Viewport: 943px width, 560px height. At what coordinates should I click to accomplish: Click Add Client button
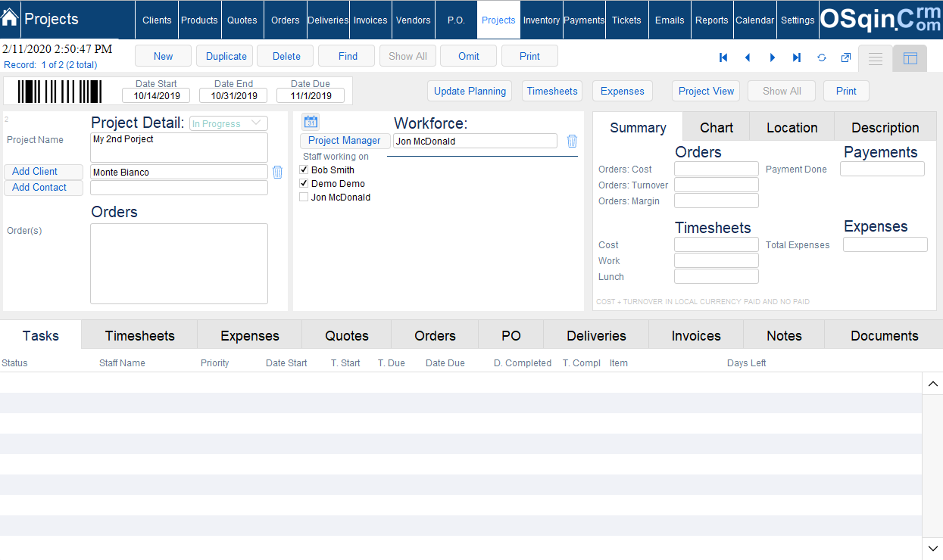[x=43, y=172]
